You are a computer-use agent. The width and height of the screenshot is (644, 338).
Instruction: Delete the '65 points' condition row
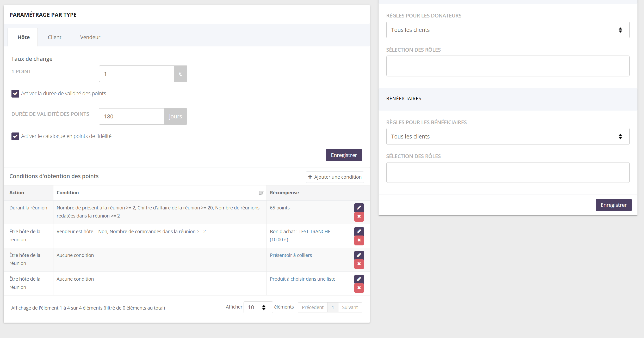click(x=359, y=216)
